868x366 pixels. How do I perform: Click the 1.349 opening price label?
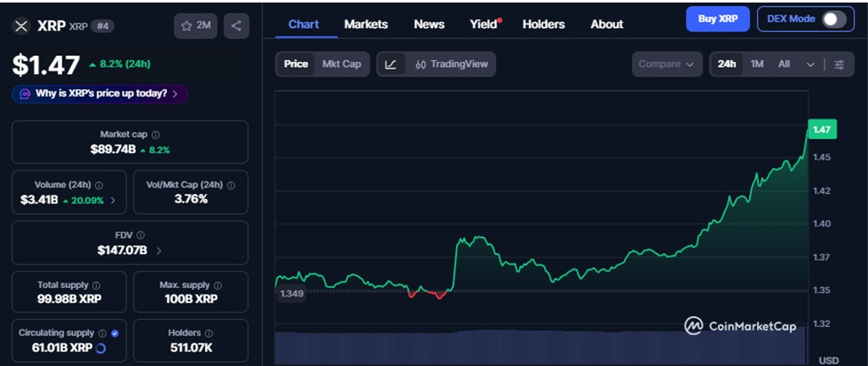tap(292, 294)
